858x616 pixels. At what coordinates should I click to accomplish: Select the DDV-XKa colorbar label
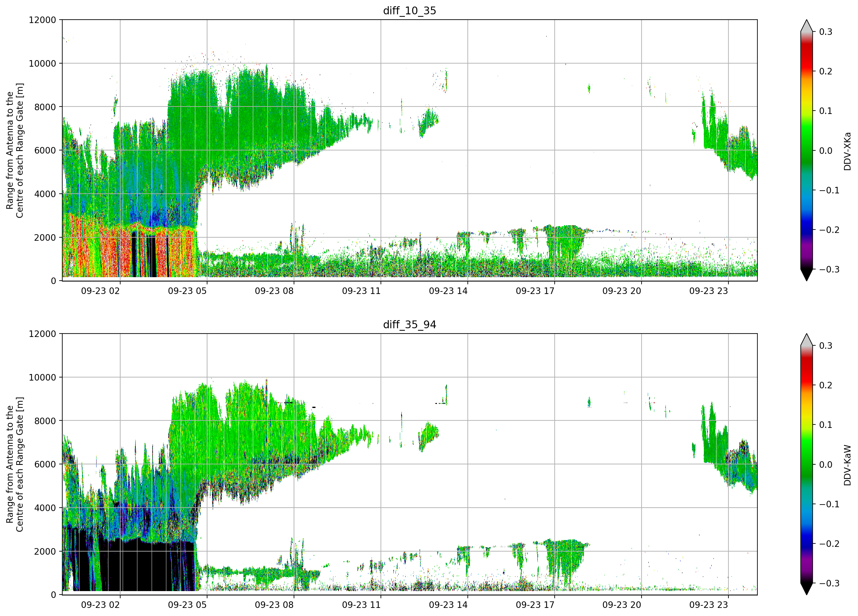pyautogui.click(x=847, y=151)
